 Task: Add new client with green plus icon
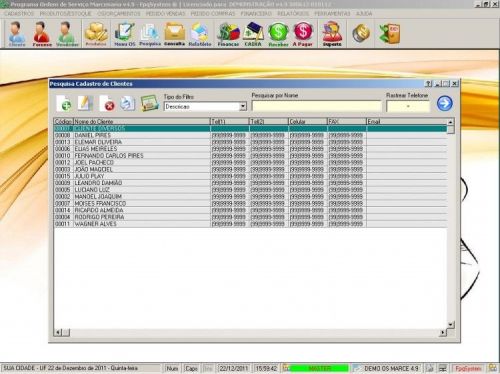coord(63,103)
